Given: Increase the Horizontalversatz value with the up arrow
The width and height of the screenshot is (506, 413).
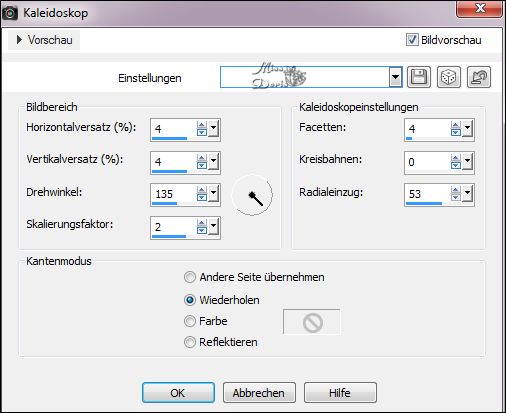Looking at the screenshot, I should (x=201, y=125).
